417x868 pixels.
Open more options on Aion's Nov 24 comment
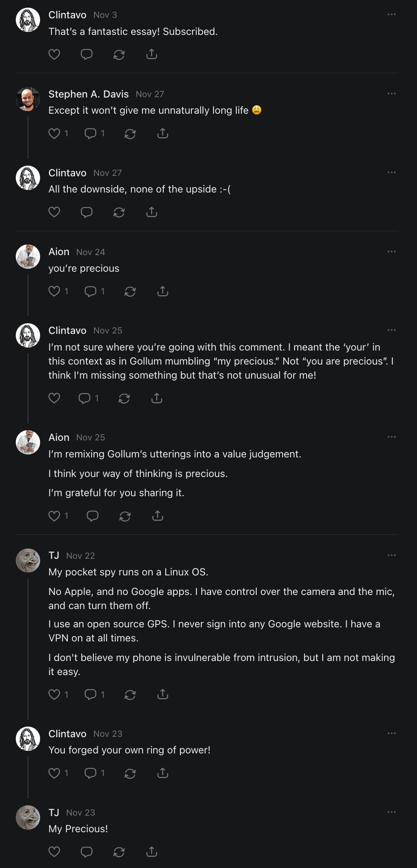coord(391,252)
